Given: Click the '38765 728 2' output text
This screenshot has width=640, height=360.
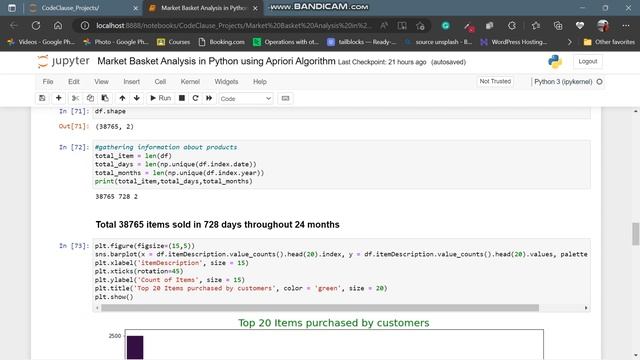Looking at the screenshot, I should point(116,197).
